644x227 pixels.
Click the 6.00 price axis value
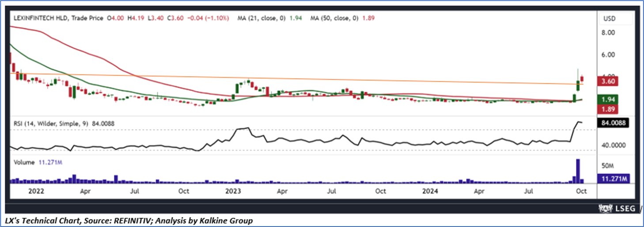click(x=609, y=55)
